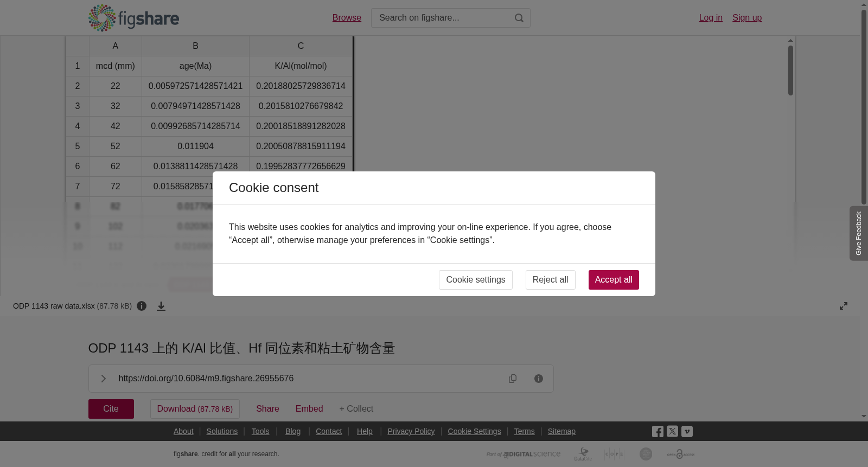Select column C header in the preview
The height and width of the screenshot is (467, 868).
301,46
